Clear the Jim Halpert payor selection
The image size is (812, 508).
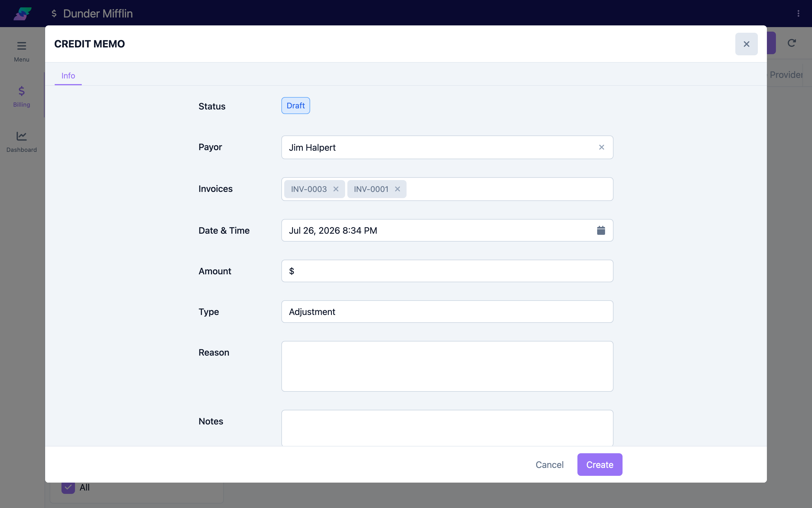(x=601, y=147)
